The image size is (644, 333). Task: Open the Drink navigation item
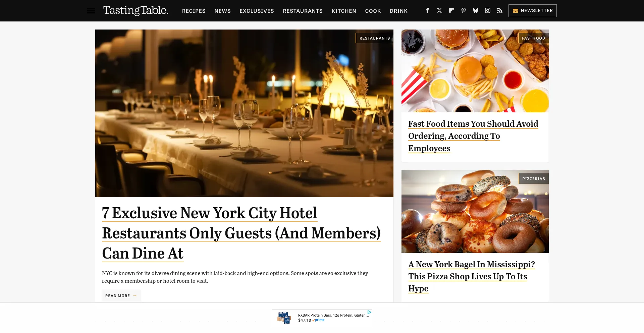point(398,11)
